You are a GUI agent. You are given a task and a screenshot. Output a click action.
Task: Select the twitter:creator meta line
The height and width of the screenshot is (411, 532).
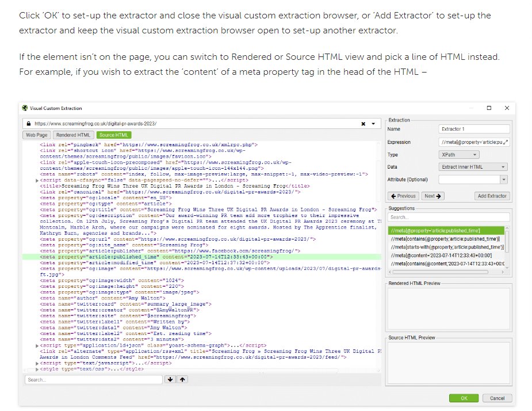pos(120,310)
